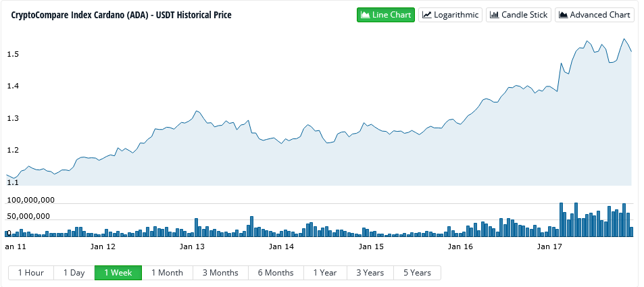Screen dimensions: 644x287
Task: Select the 6 Months time range
Action: tap(276, 273)
